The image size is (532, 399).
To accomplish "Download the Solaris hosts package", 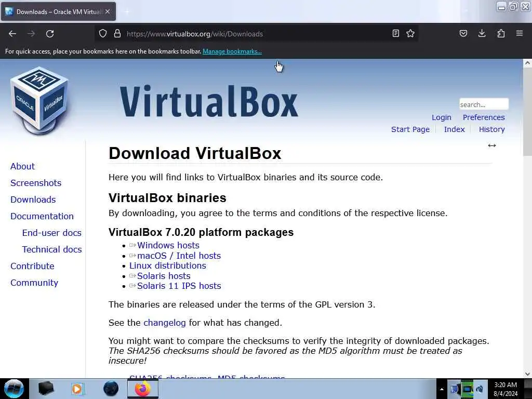I will 164,276.
